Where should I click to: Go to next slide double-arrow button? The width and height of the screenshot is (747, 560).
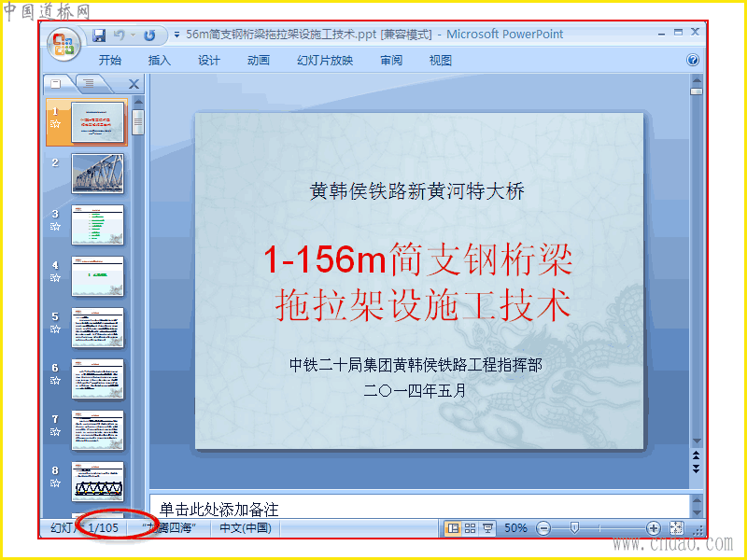pyautogui.click(x=696, y=469)
